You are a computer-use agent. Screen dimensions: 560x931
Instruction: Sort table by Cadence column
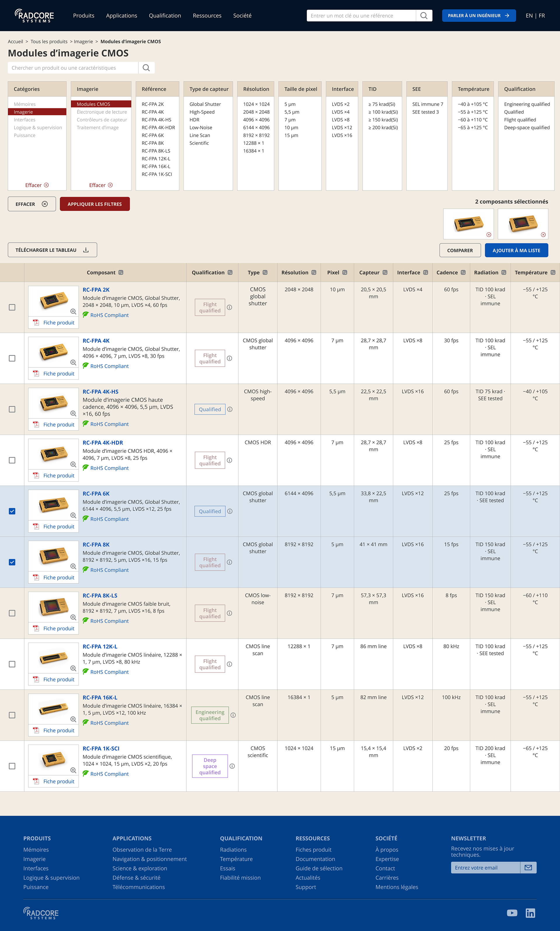click(x=463, y=273)
